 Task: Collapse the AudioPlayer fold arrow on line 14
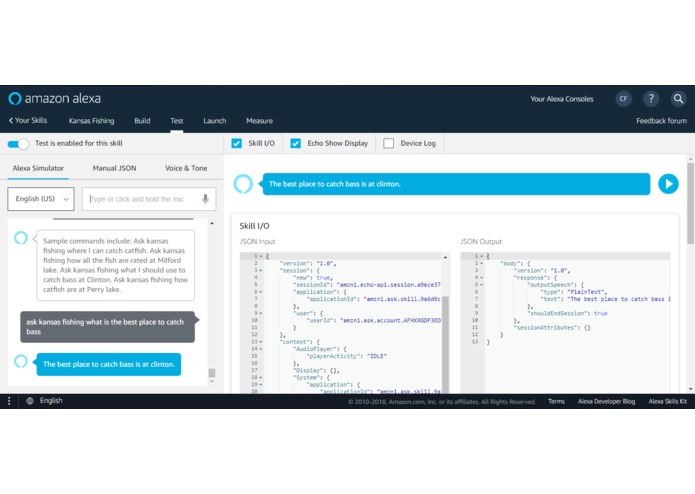click(261, 349)
